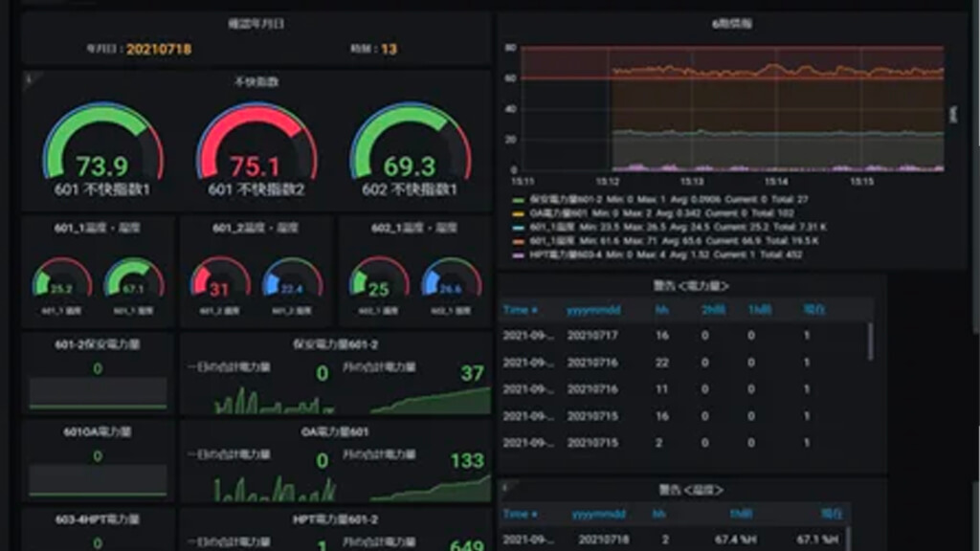This screenshot has height=551, width=980.
Task: Click the small red gauge showing 31
Action: (x=219, y=282)
